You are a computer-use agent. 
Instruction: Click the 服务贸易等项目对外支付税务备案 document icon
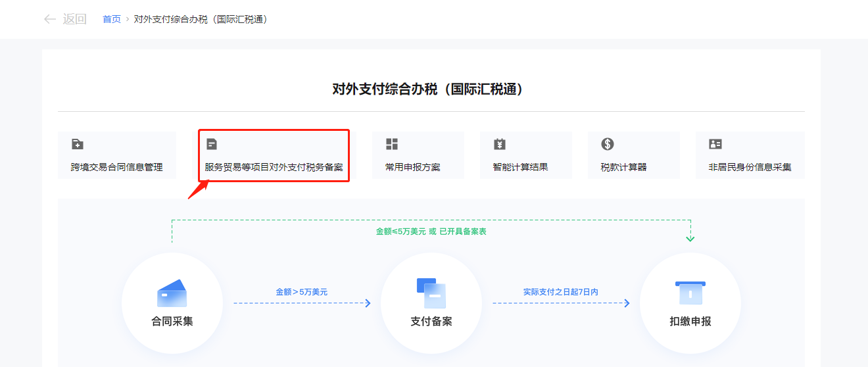(212, 144)
